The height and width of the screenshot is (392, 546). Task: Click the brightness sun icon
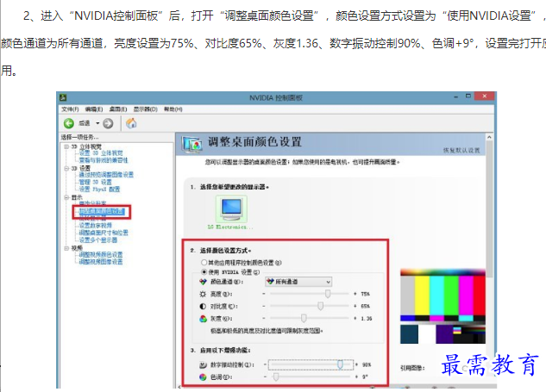pos(203,295)
